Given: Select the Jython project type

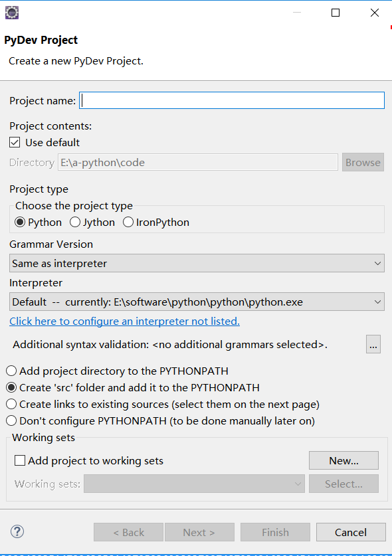Looking at the screenshot, I should [x=75, y=223].
